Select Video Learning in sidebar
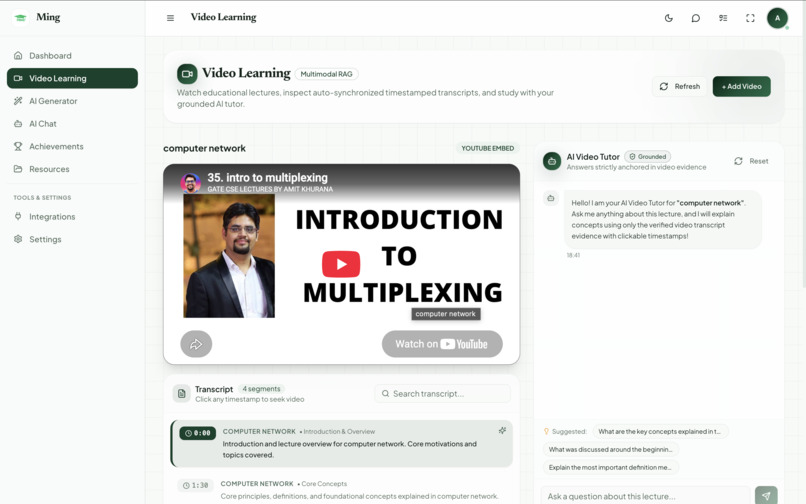 point(72,78)
